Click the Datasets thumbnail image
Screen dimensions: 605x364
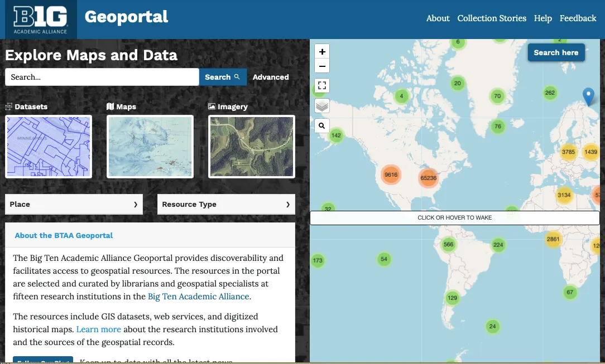pyautogui.click(x=49, y=147)
